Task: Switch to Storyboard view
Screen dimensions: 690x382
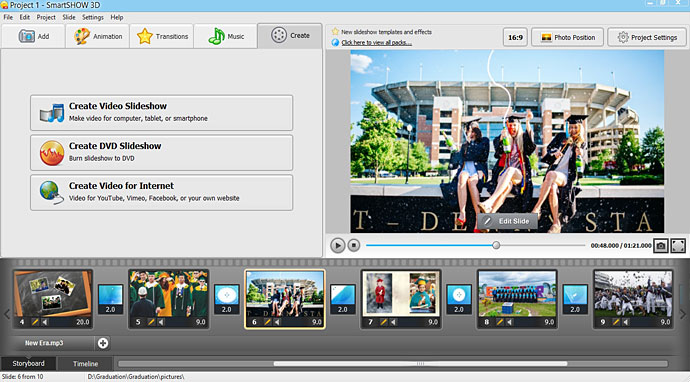Action: [28, 364]
